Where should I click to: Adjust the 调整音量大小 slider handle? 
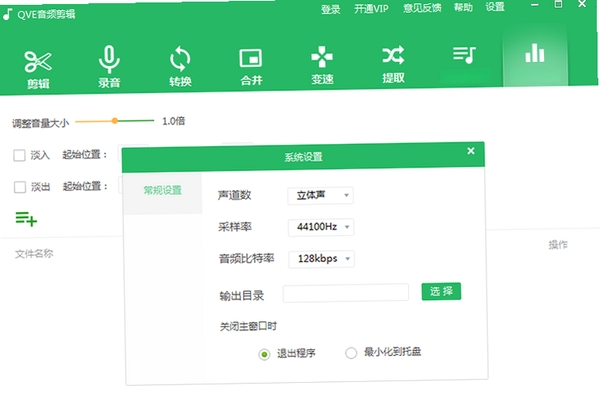114,121
